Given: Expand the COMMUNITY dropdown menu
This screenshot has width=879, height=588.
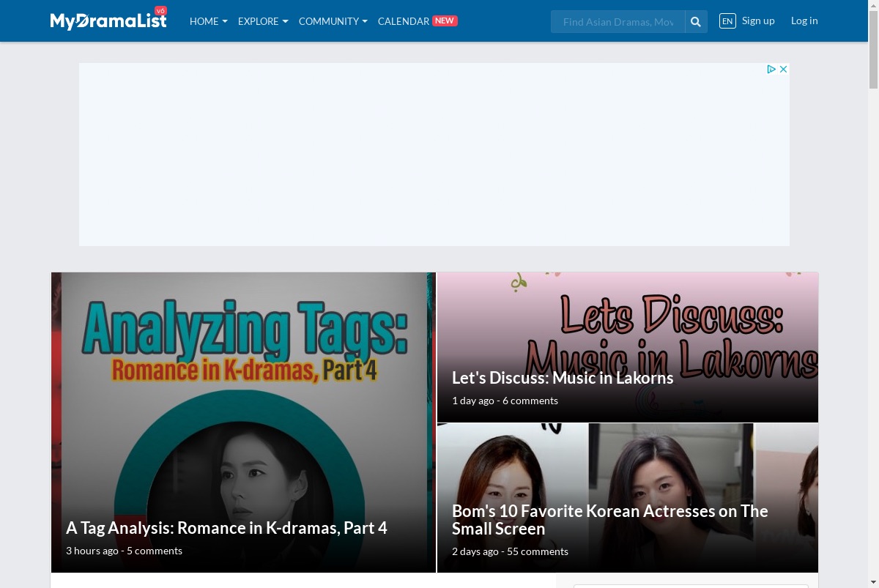Looking at the screenshot, I should [333, 21].
